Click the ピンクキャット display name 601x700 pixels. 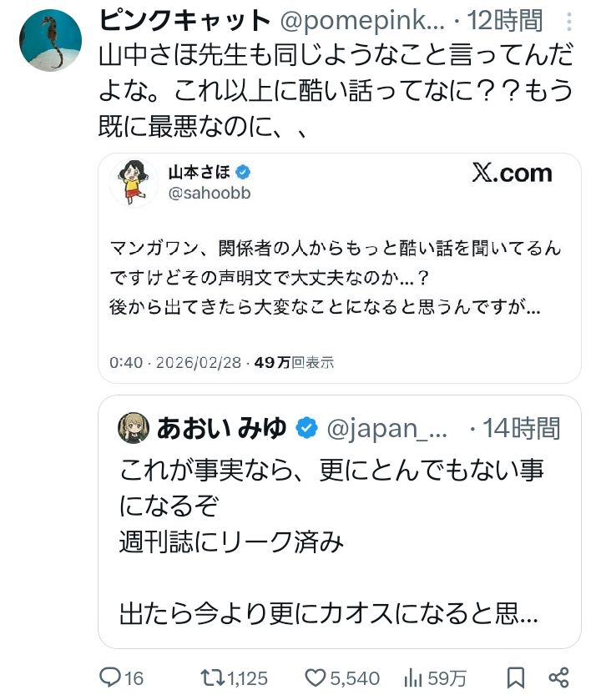184,19
